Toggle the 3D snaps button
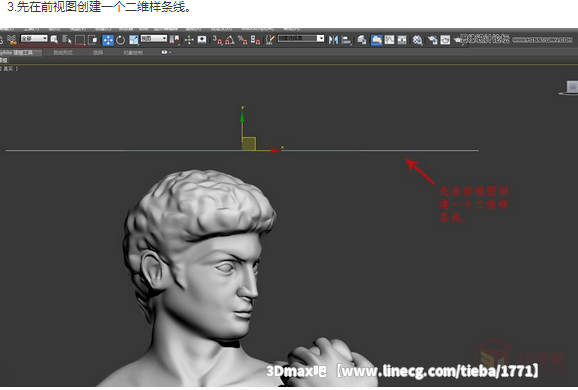The image size is (578, 390). (217, 40)
